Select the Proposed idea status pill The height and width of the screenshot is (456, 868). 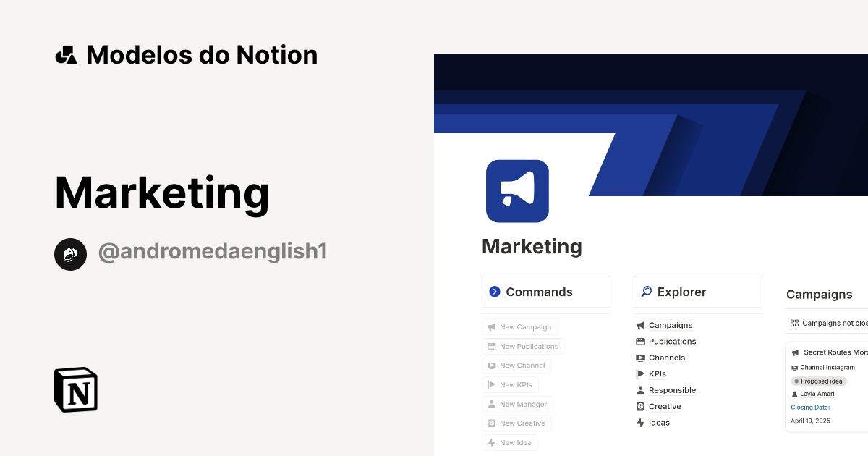pos(818,381)
